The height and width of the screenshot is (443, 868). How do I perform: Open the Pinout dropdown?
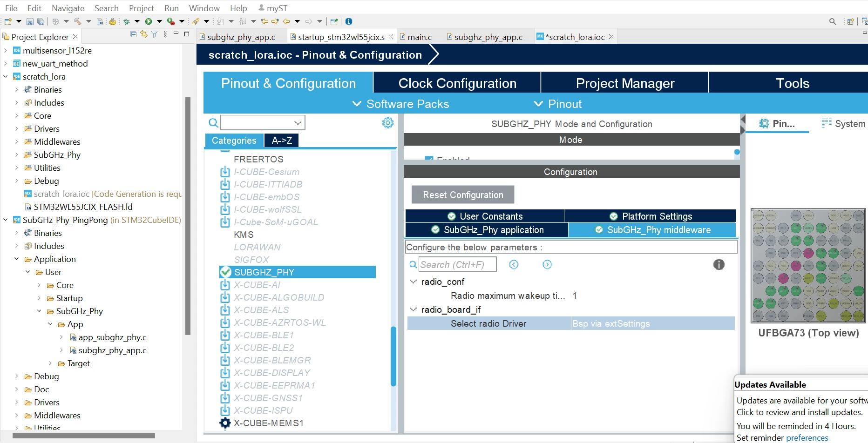coord(558,104)
